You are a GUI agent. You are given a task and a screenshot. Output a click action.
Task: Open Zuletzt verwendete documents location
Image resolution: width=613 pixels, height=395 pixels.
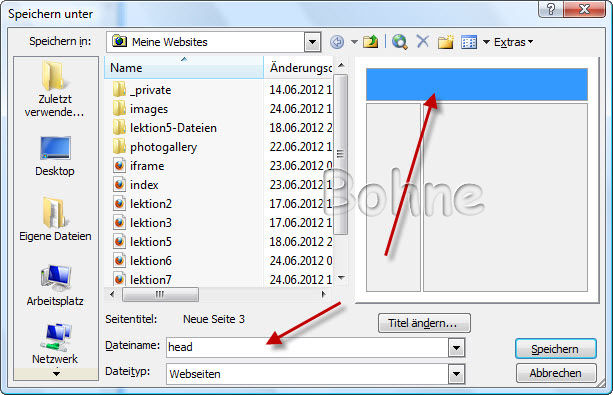[x=54, y=90]
